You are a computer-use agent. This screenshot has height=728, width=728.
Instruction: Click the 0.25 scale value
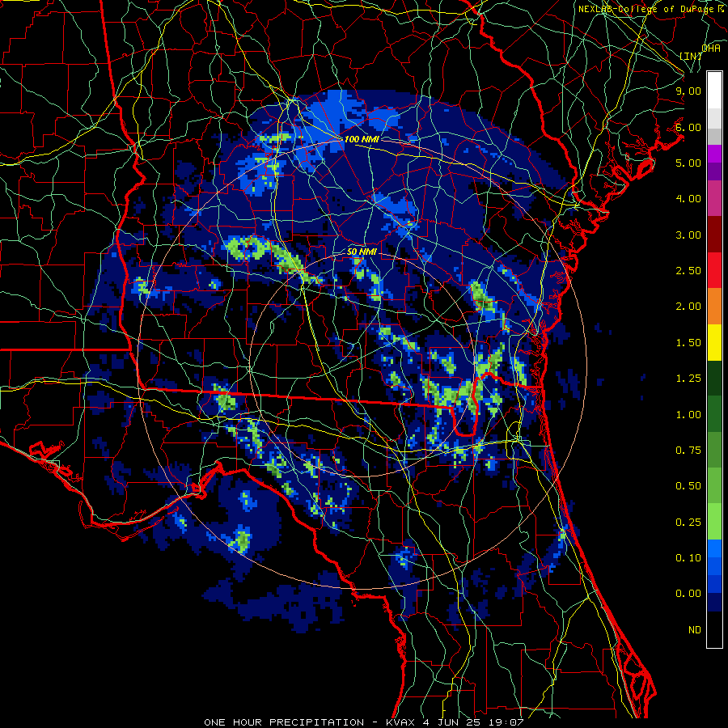point(688,523)
